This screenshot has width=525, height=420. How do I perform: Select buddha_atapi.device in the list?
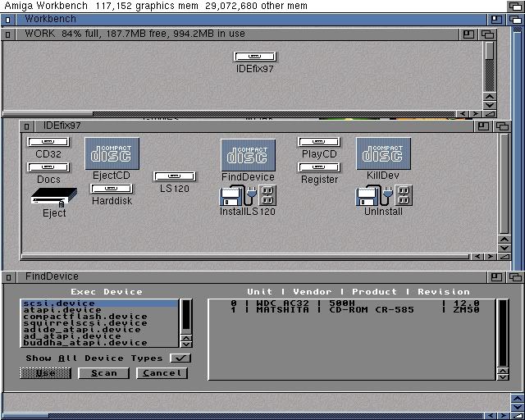(x=100, y=343)
